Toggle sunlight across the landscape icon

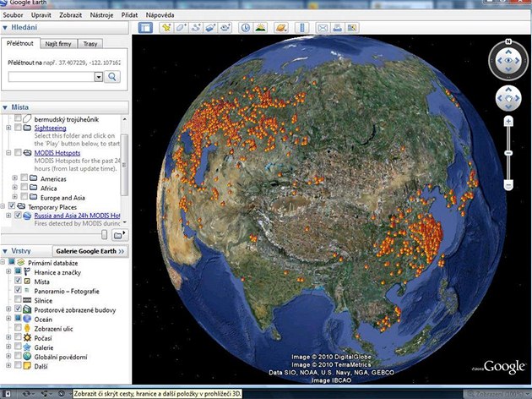pos(260,28)
